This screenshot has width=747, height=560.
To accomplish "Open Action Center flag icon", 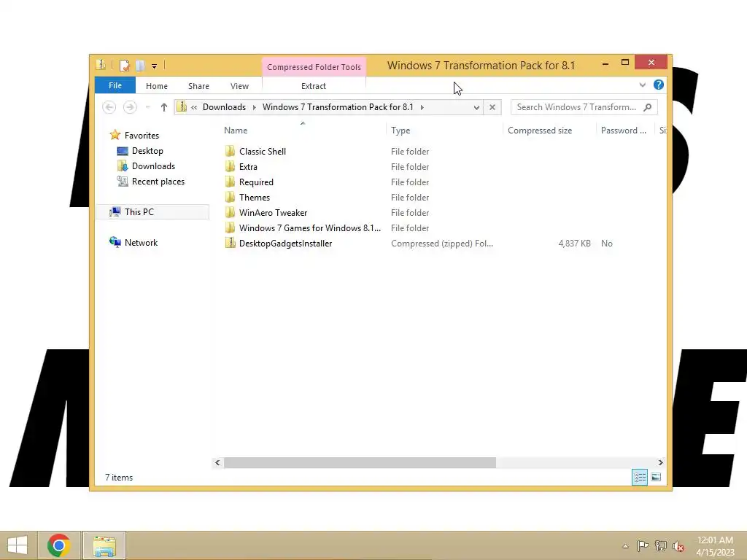I will point(643,546).
